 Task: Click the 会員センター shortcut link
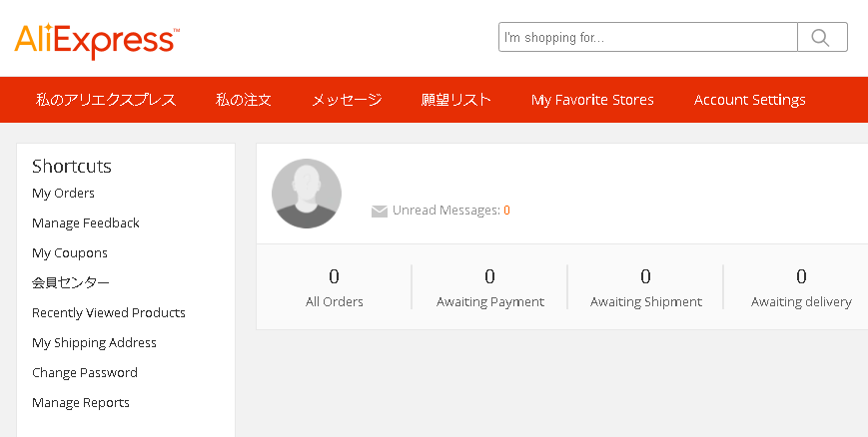(x=70, y=283)
